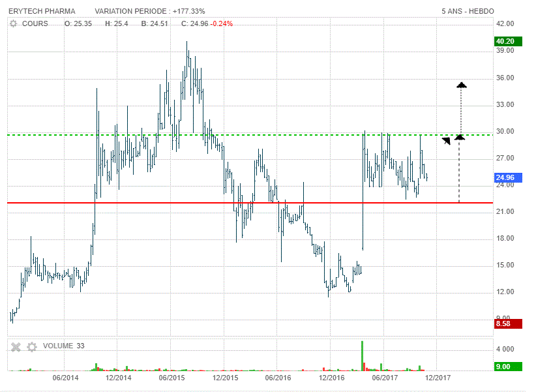Click the 06/2016 date axis label
The image size is (536, 392).
point(278,378)
